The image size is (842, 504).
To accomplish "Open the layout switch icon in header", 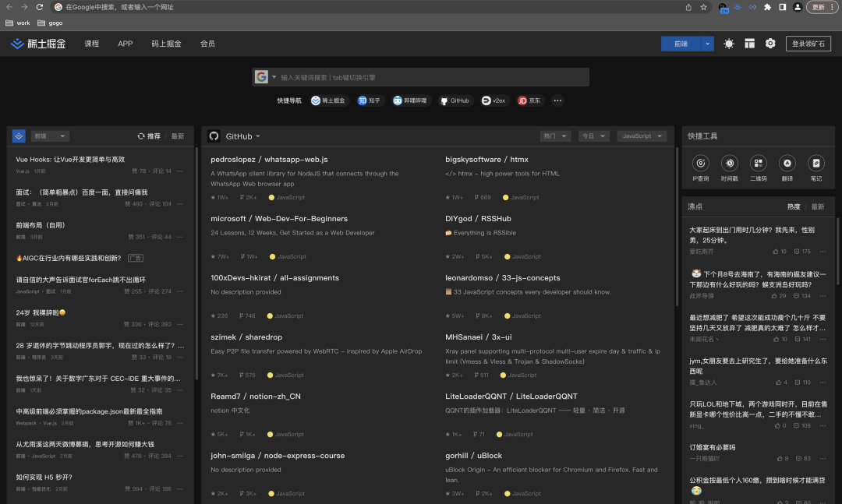I will point(750,44).
